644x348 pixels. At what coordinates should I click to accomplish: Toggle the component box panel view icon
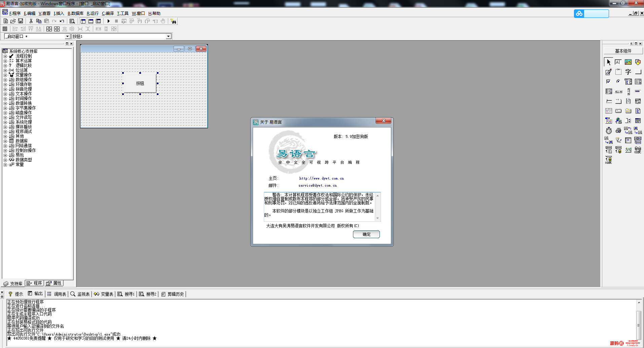98,21
